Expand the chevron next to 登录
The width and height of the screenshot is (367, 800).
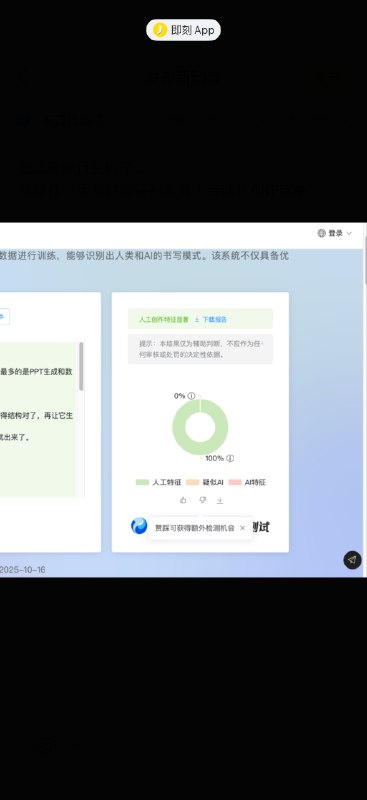click(x=349, y=234)
